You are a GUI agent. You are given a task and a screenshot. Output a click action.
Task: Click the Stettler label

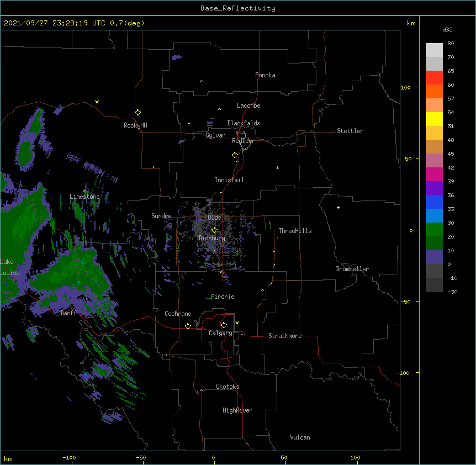(x=350, y=131)
